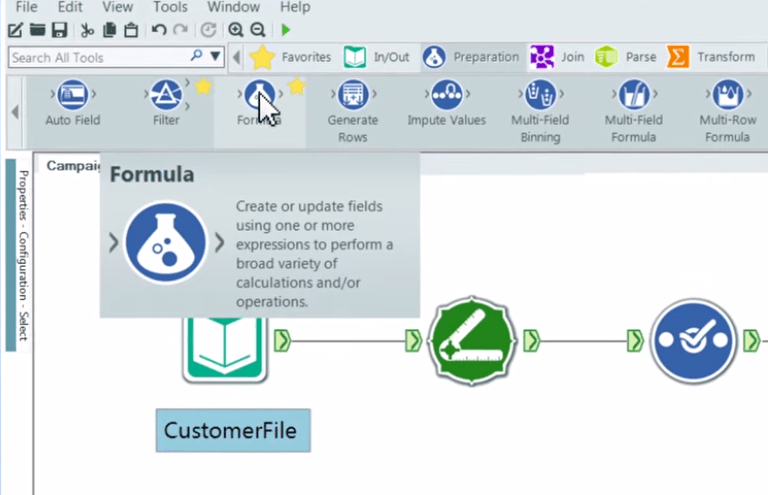Select the Impute Values tool
768x495 pixels.
446,97
